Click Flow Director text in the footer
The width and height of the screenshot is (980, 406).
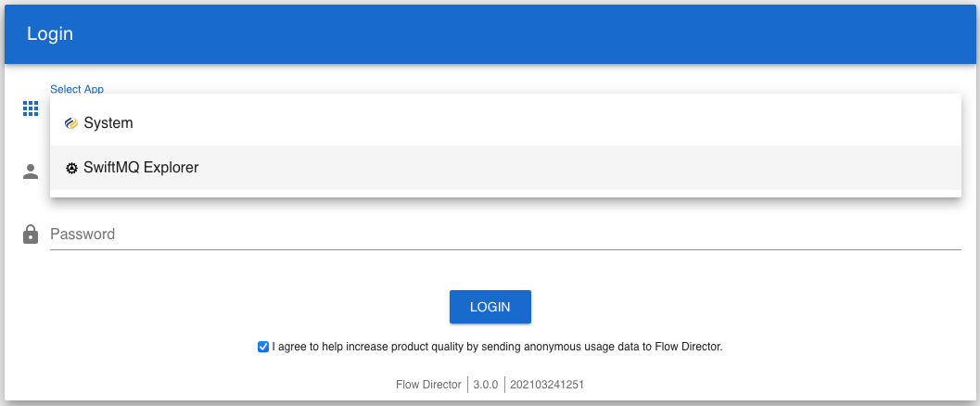point(427,384)
